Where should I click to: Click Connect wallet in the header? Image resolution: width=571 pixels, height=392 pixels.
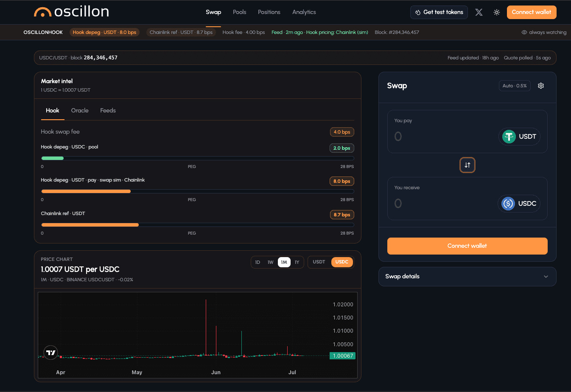pos(532,12)
